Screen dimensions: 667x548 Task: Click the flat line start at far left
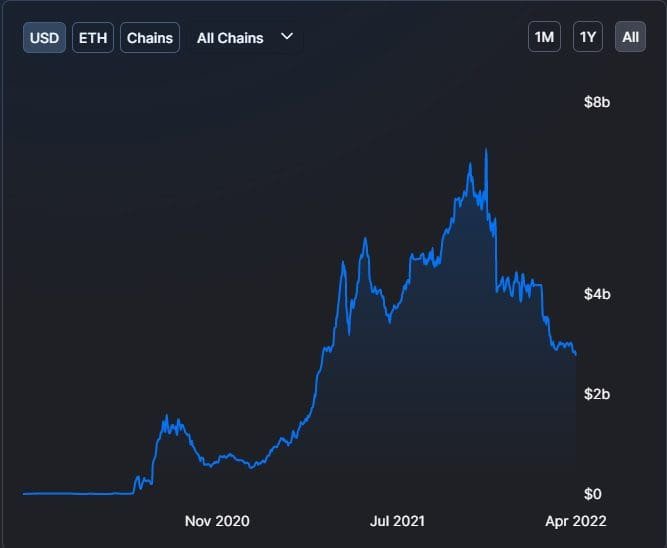tap(24, 493)
